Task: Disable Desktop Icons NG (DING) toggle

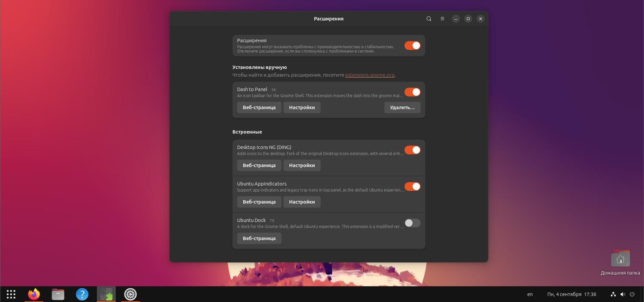Action: pos(412,150)
